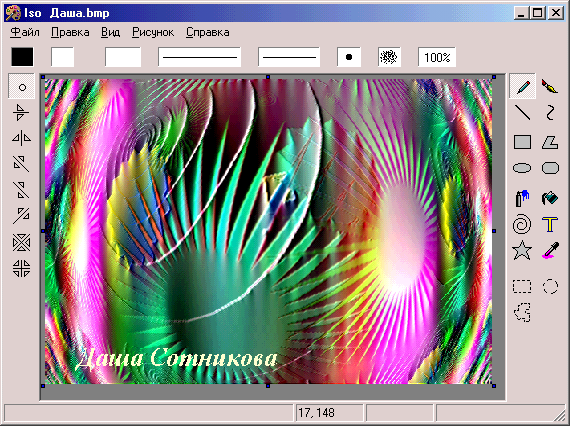
Task: Select the filled Rectangle tool
Action: click(522, 142)
